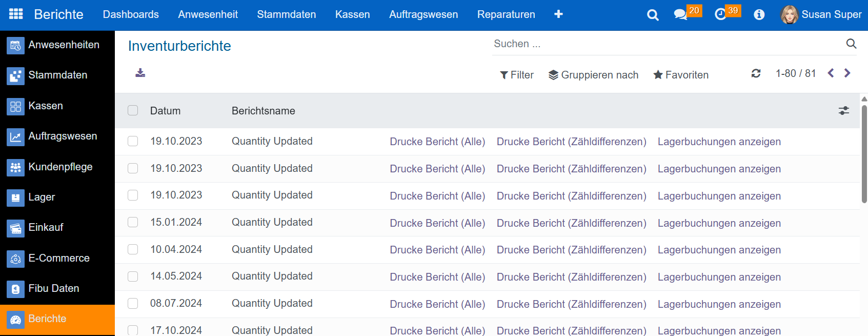
Task: Open the Kassen top menu
Action: click(352, 14)
